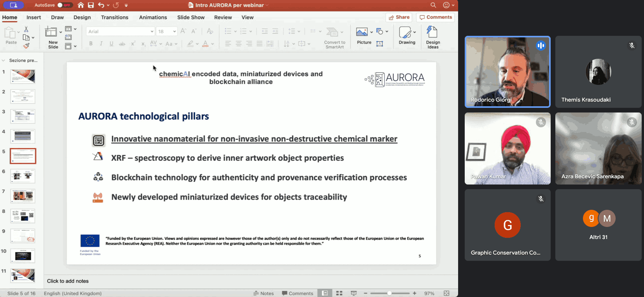644x297 pixels.
Task: Select the Format Painter brush
Action: [x=26, y=46]
